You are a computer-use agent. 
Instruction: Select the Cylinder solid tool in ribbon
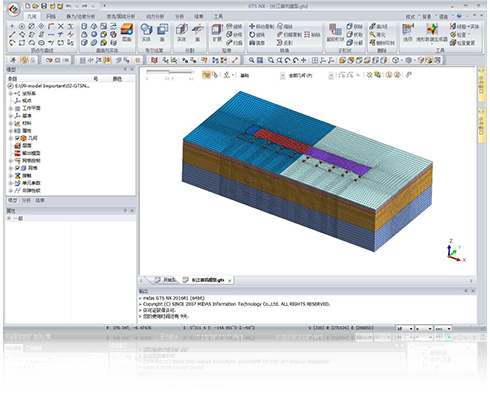pos(84,26)
